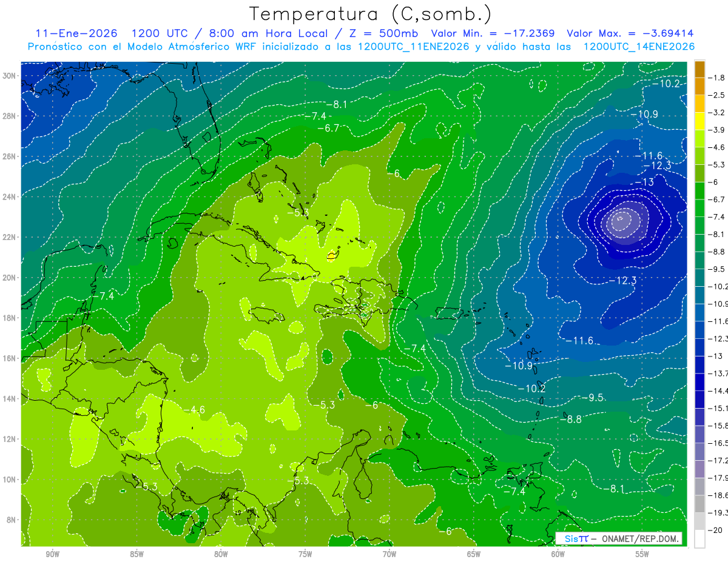Click the 16N latitude axis label

point(10,358)
